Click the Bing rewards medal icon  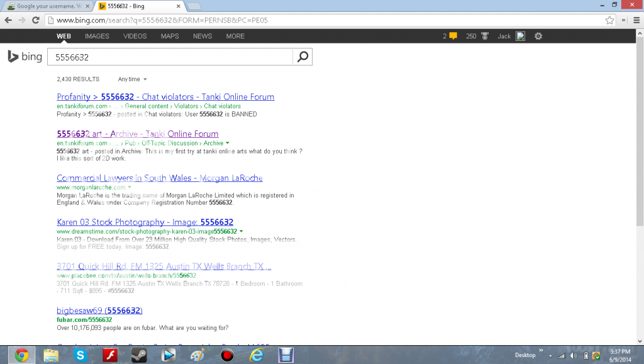tap(485, 37)
